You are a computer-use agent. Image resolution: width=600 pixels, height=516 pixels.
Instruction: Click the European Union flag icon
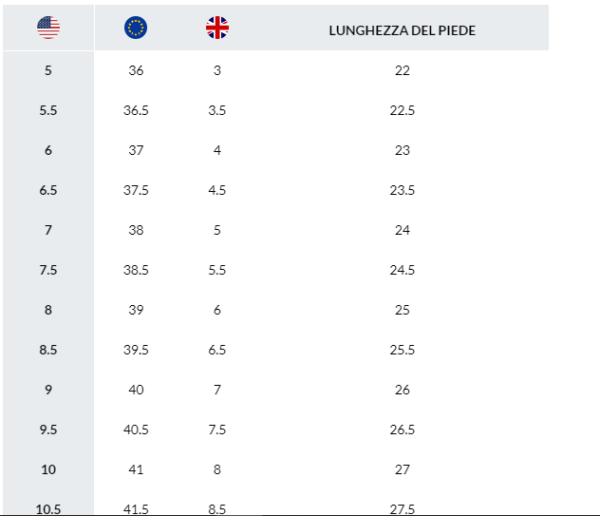[x=135, y=28]
